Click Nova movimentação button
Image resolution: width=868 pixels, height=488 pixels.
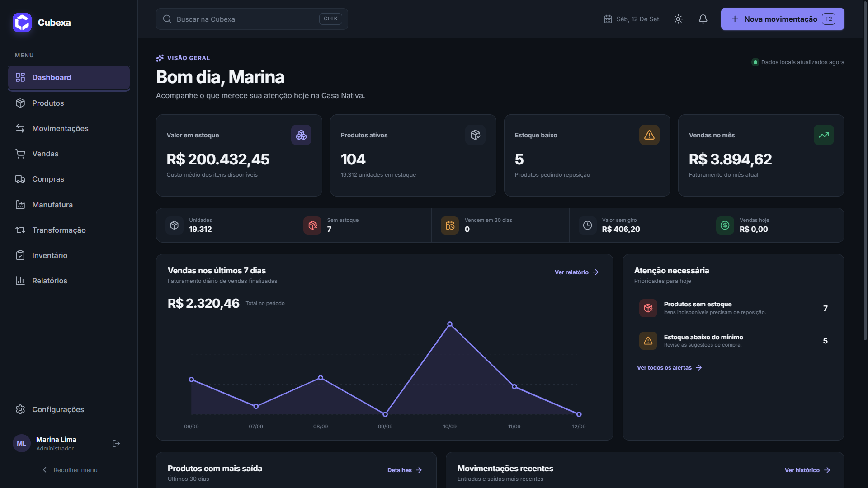pyautogui.click(x=783, y=19)
